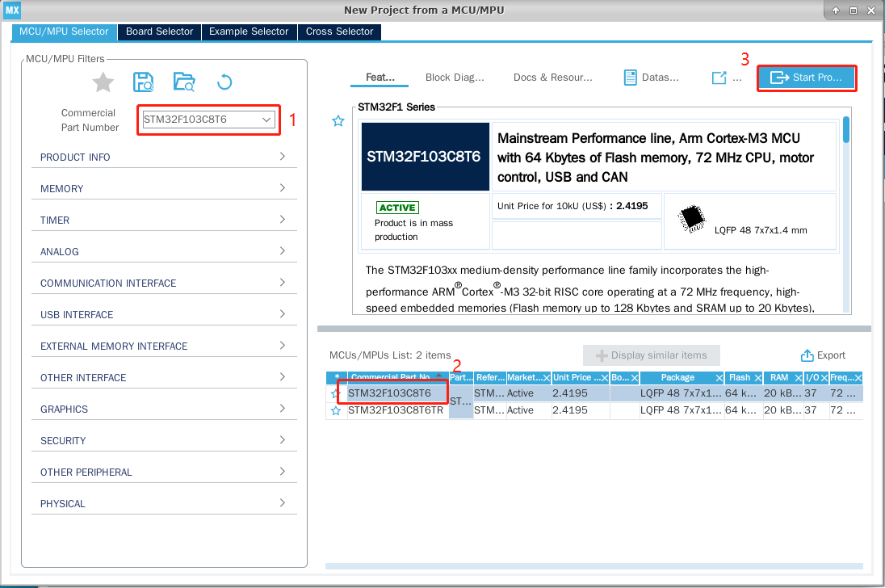Screen dimensions: 885x588
Task: Expand COMMUNICATION INTERFACE filter section
Action: (x=164, y=283)
